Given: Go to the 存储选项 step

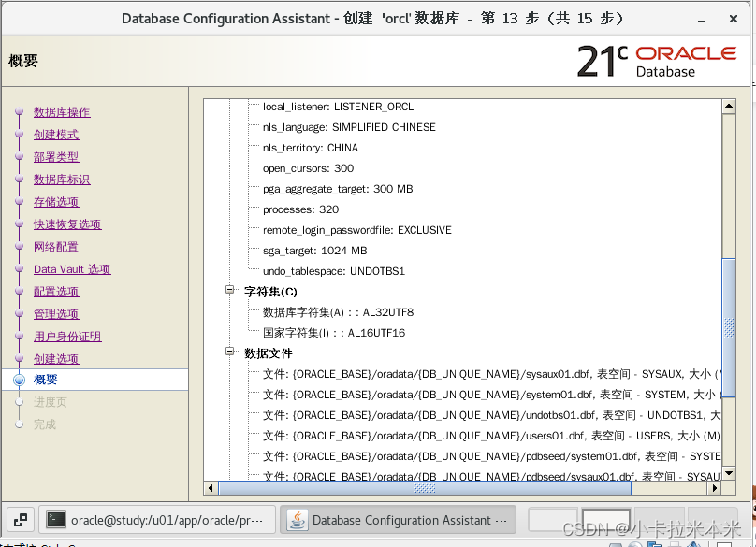Looking at the screenshot, I should (56, 201).
